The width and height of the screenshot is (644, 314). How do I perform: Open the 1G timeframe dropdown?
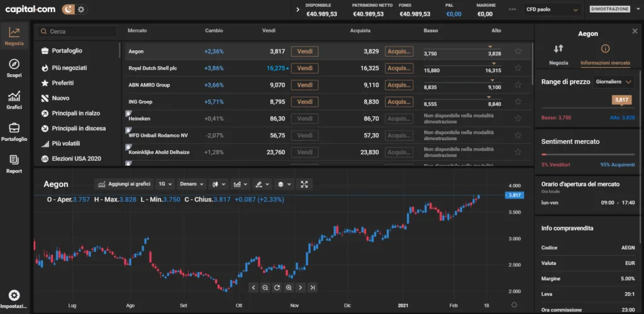pos(165,185)
